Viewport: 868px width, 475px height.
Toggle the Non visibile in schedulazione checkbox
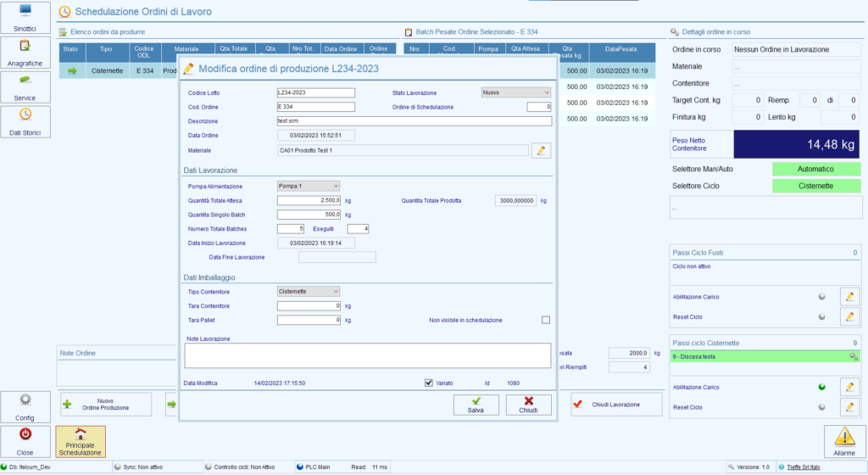(546, 320)
